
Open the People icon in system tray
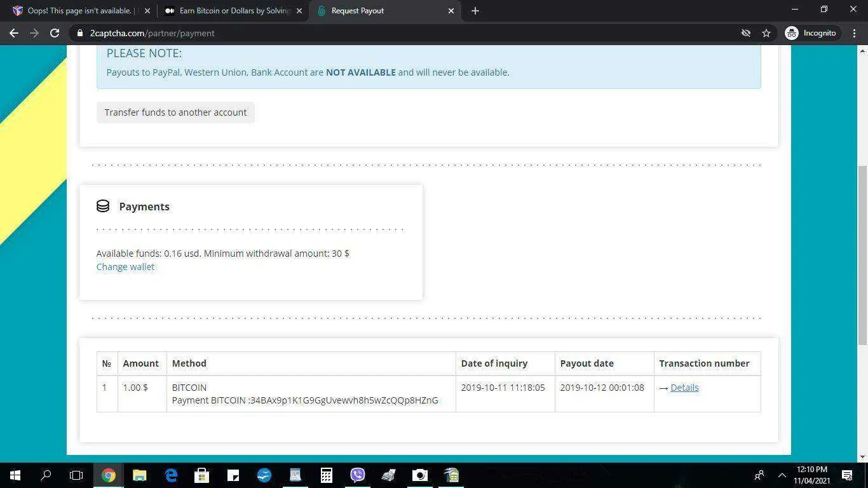click(759, 475)
